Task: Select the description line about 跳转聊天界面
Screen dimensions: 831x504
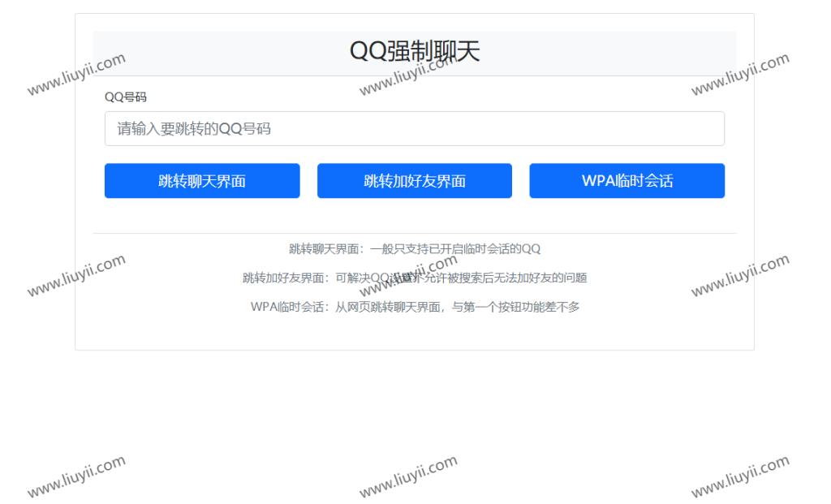Action: coord(415,248)
